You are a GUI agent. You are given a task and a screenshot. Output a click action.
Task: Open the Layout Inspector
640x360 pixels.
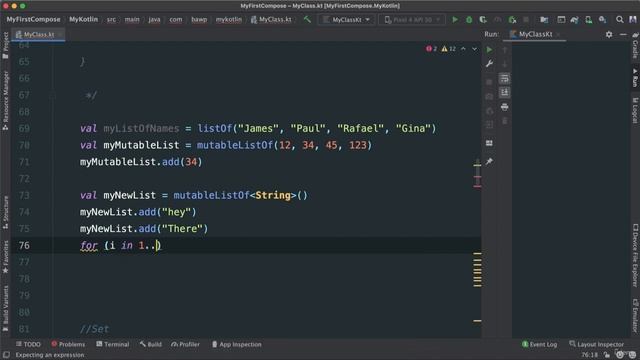[596, 344]
